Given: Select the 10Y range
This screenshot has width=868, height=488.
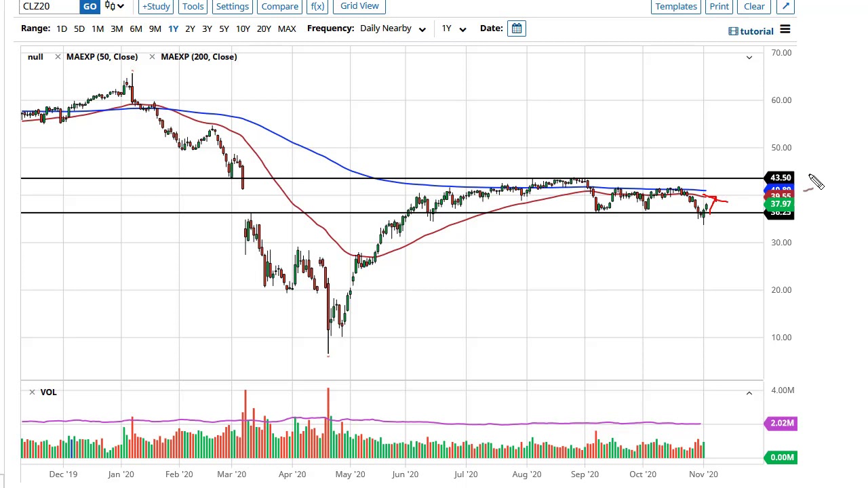Looking at the screenshot, I should click(x=243, y=28).
